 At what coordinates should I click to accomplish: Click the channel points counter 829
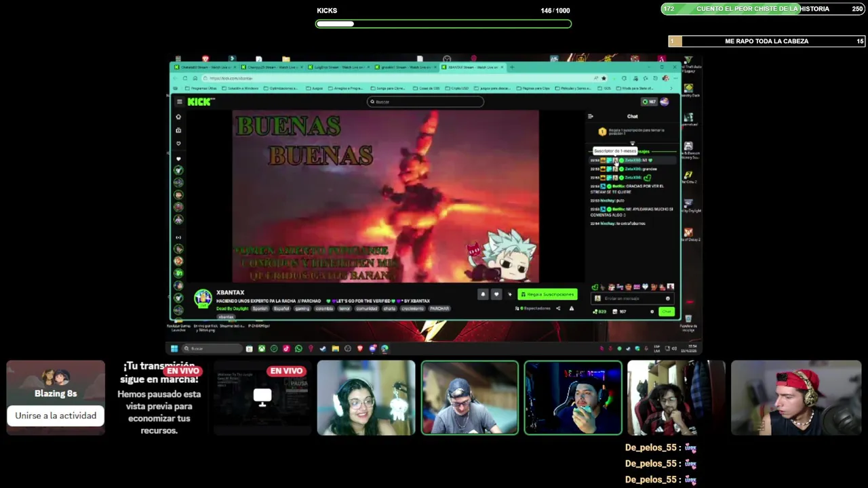click(x=599, y=312)
